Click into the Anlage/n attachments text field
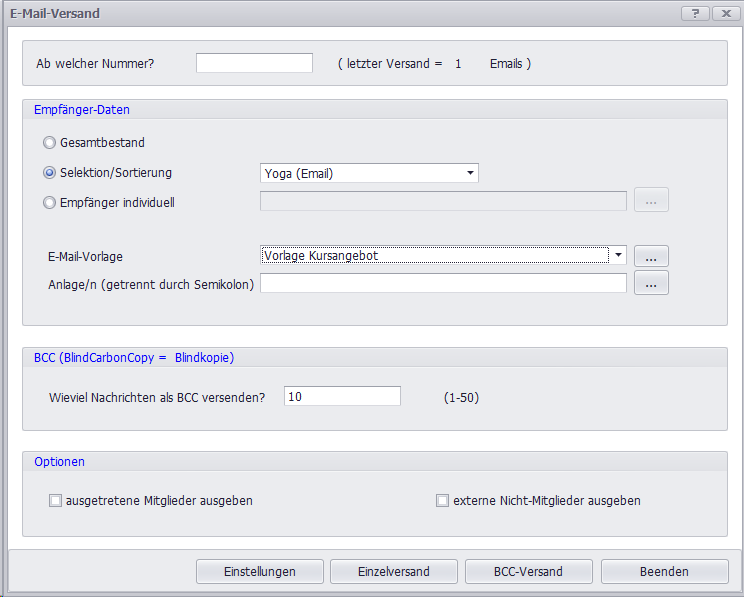The height and width of the screenshot is (597, 744). [x=443, y=283]
